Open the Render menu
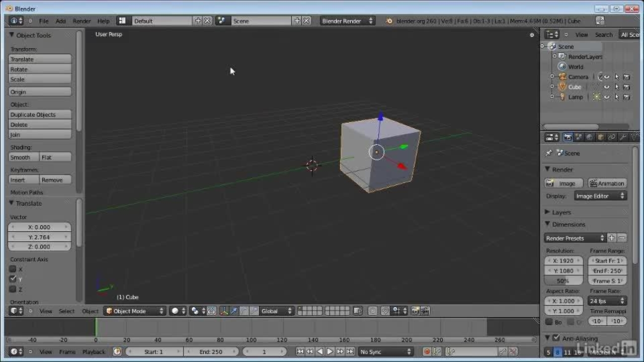Viewport: 644px width, 362px height. click(x=82, y=21)
